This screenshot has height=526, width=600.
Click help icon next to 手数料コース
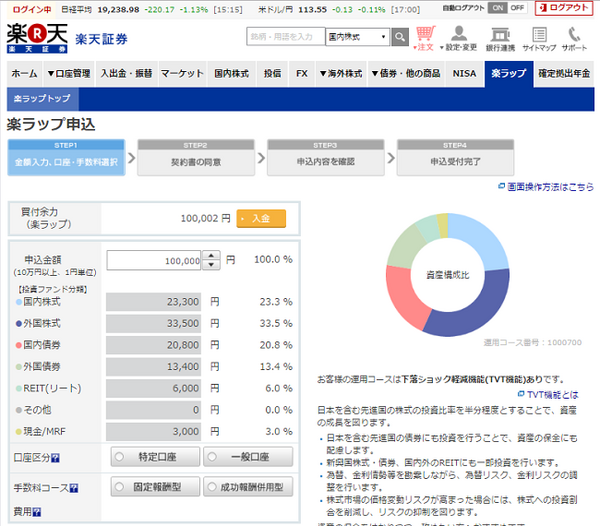click(74, 488)
